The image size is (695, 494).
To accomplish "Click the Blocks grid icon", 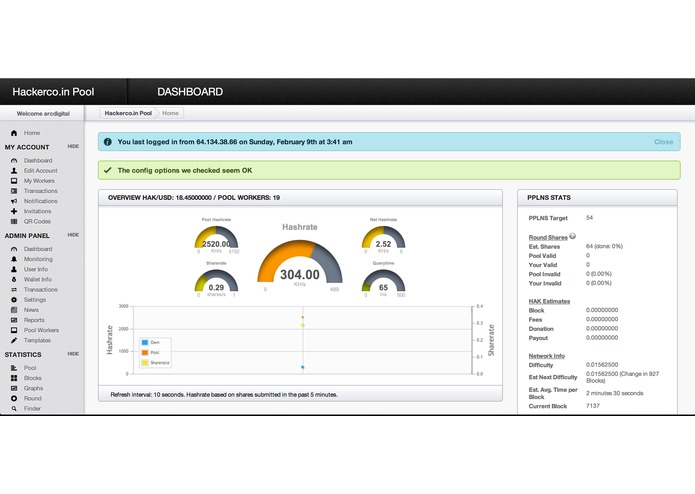I will (x=14, y=378).
